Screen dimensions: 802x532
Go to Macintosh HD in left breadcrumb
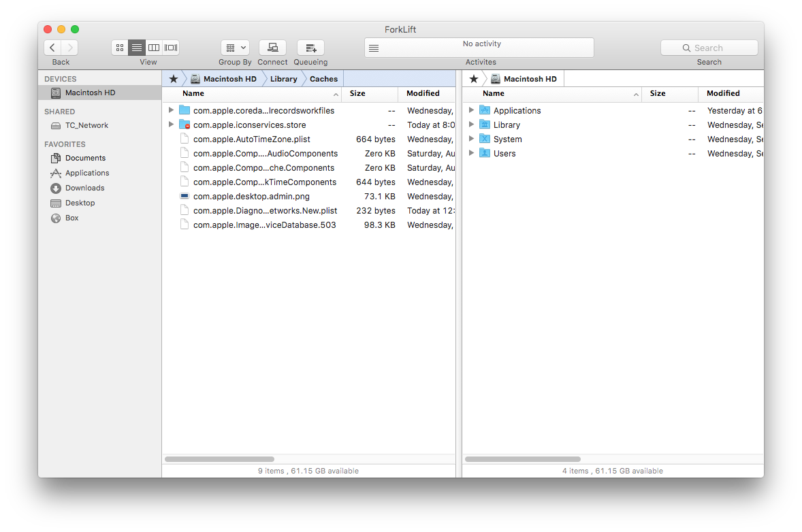(x=223, y=79)
